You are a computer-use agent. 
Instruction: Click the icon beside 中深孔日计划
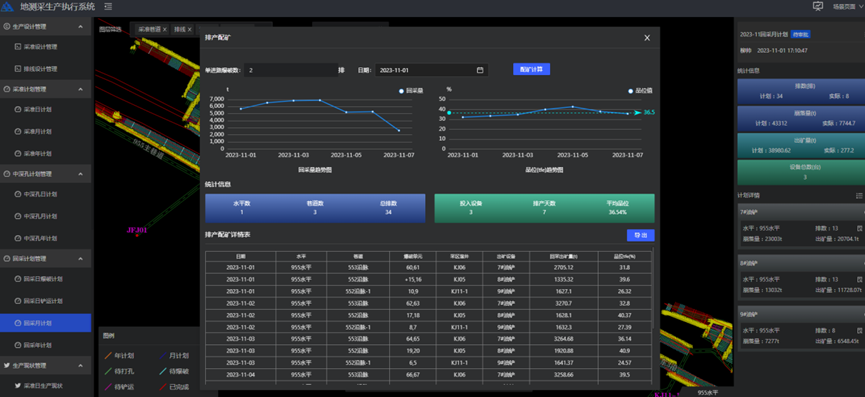click(18, 194)
